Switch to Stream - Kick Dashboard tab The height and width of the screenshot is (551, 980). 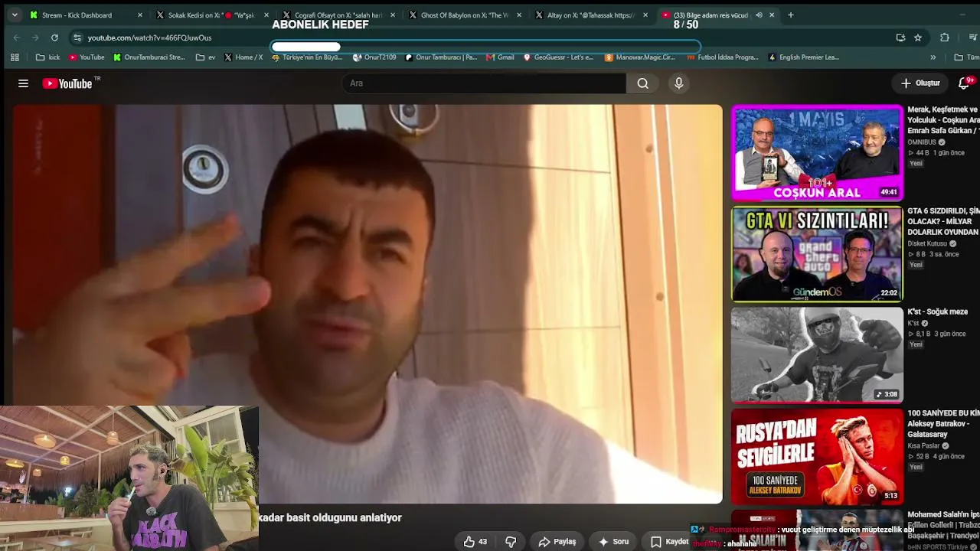(86, 15)
